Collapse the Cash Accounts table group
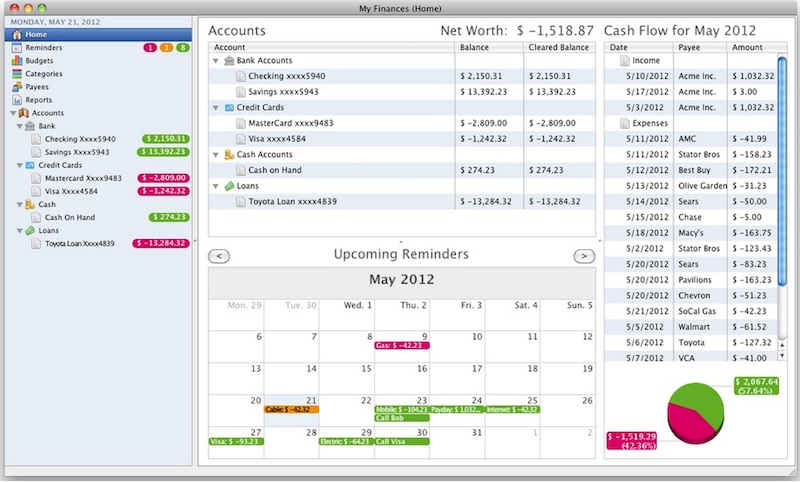The image size is (800, 482). 216,155
